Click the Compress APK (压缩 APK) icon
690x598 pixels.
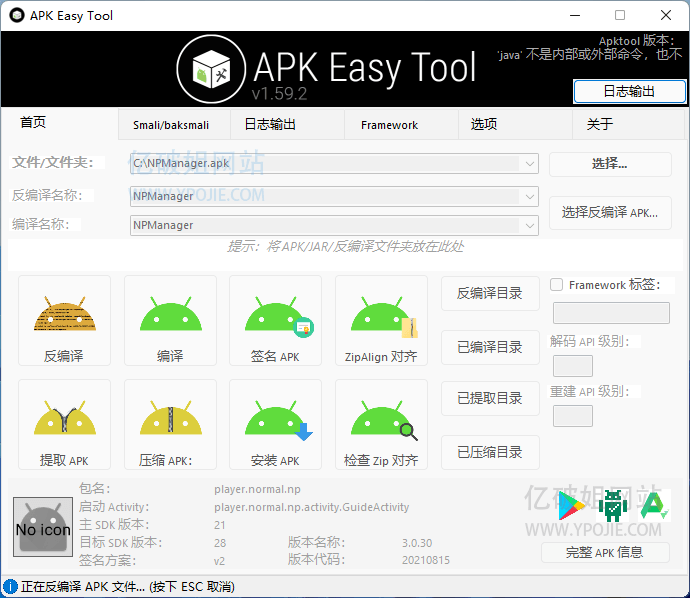click(170, 425)
